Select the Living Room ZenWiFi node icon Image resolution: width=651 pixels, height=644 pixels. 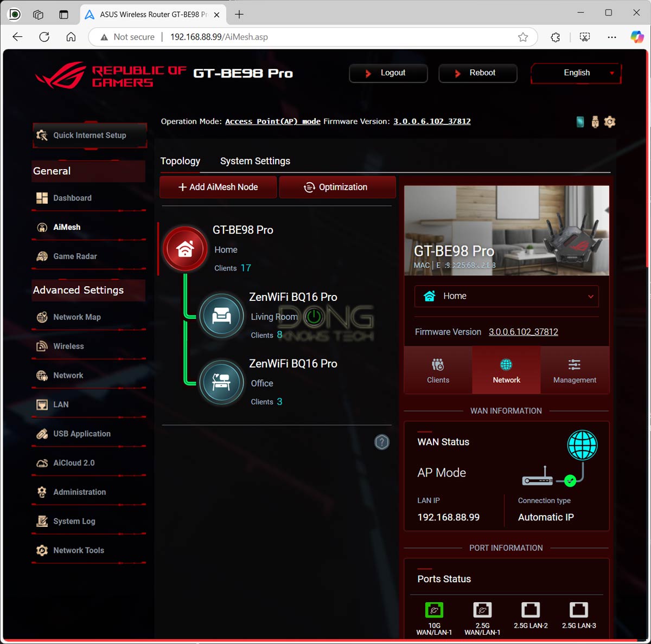tap(221, 315)
